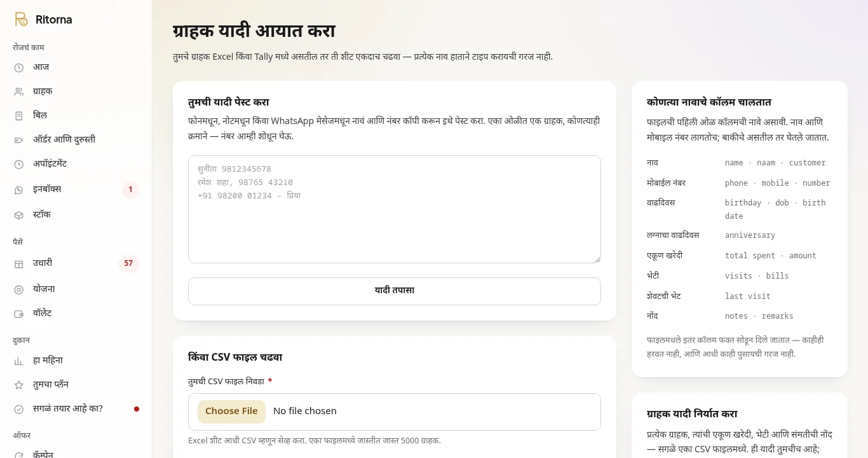Click the Choose File button
The height and width of the screenshot is (458, 868).
click(231, 412)
